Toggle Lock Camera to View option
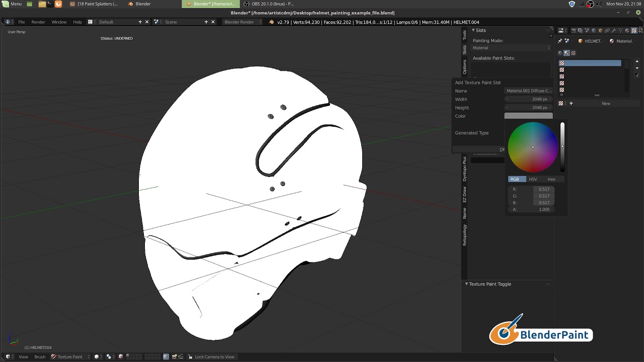Screen dimensions: 644x362 point(211,357)
